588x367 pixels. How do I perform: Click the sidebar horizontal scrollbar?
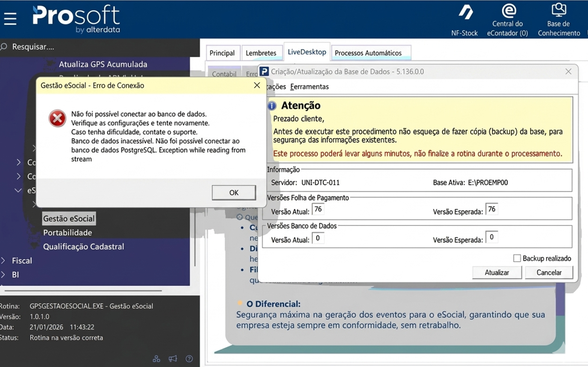pos(83,290)
